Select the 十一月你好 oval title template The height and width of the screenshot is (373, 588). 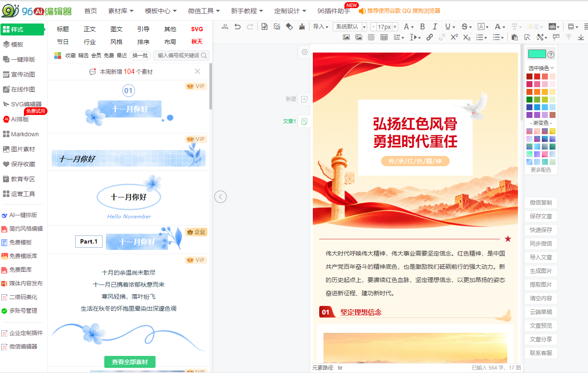[x=129, y=198]
